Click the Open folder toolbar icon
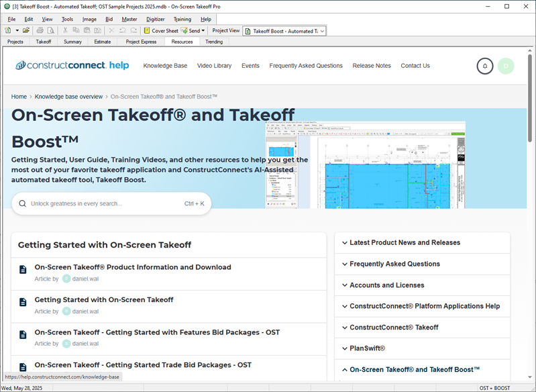Image resolution: width=536 pixels, height=392 pixels. pos(26,30)
